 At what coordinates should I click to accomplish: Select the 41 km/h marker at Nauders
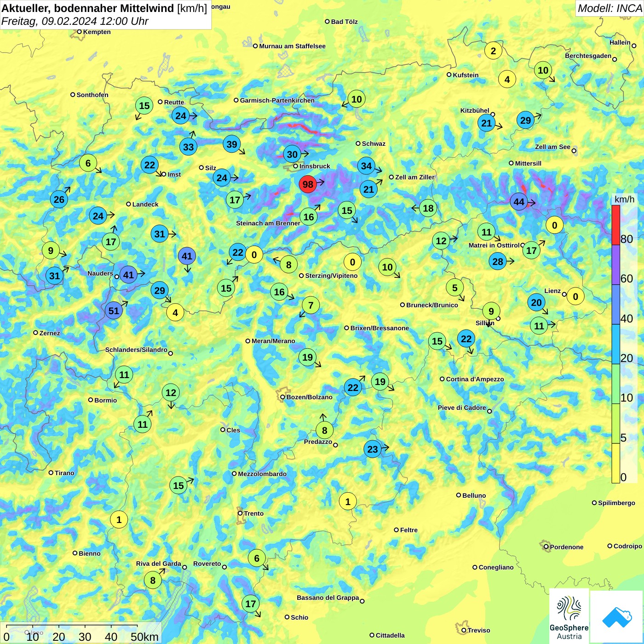tap(128, 275)
